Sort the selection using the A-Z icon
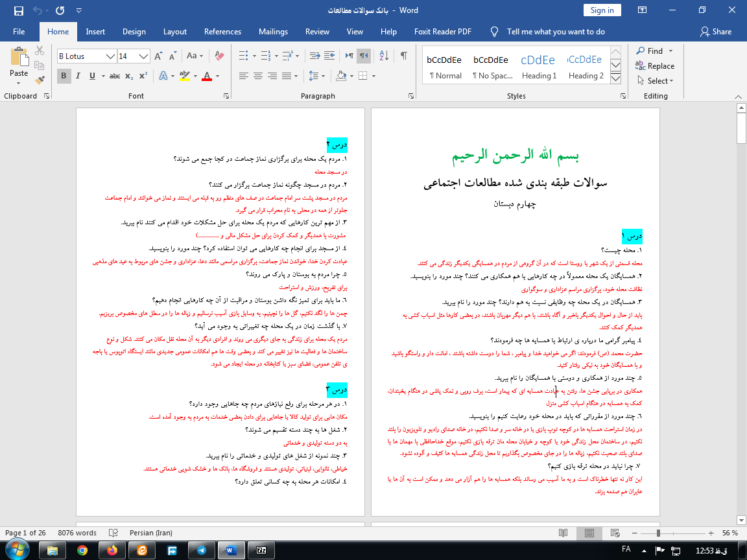This screenshot has width=747, height=560. (383, 56)
